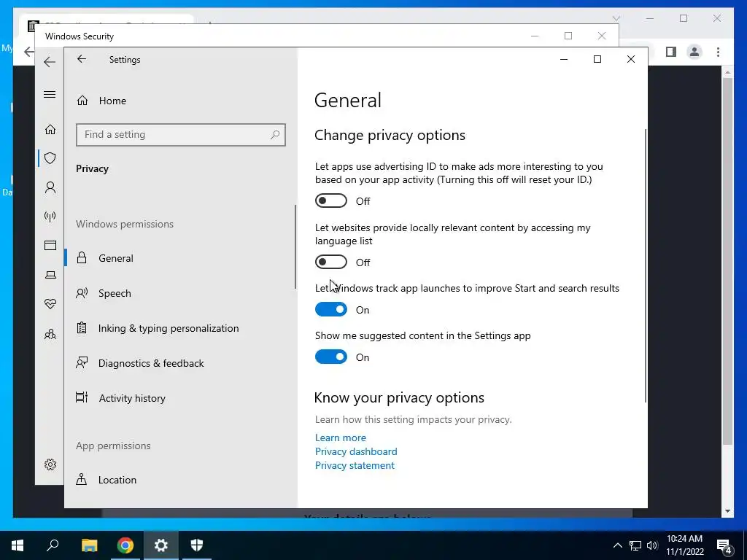Close the Windows Security window

602,36
